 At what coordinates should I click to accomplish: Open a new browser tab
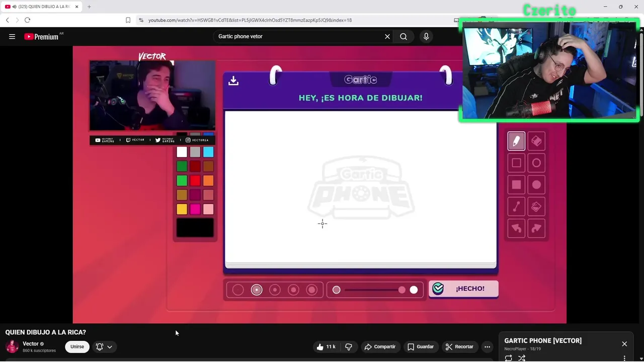pyautogui.click(x=89, y=7)
